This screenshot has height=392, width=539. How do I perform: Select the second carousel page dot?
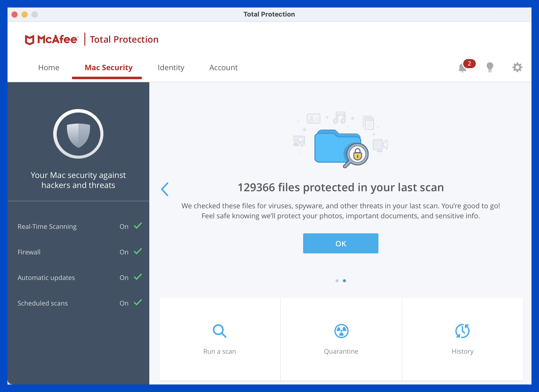coord(344,281)
